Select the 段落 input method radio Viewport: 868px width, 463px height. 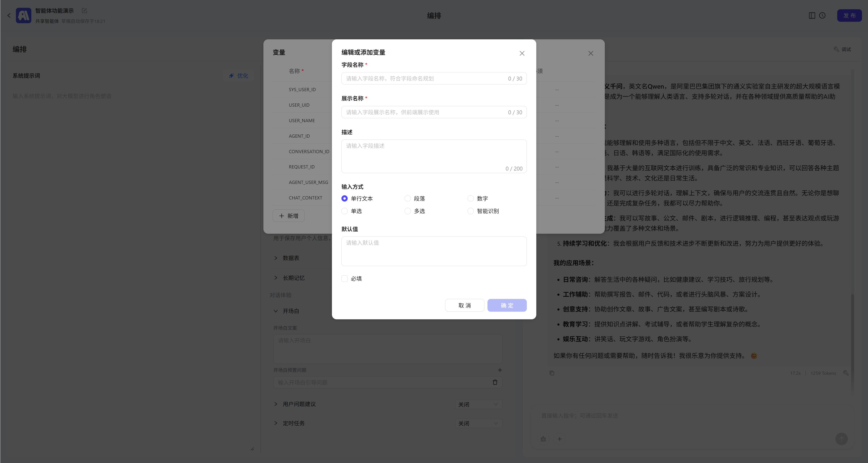[408, 198]
